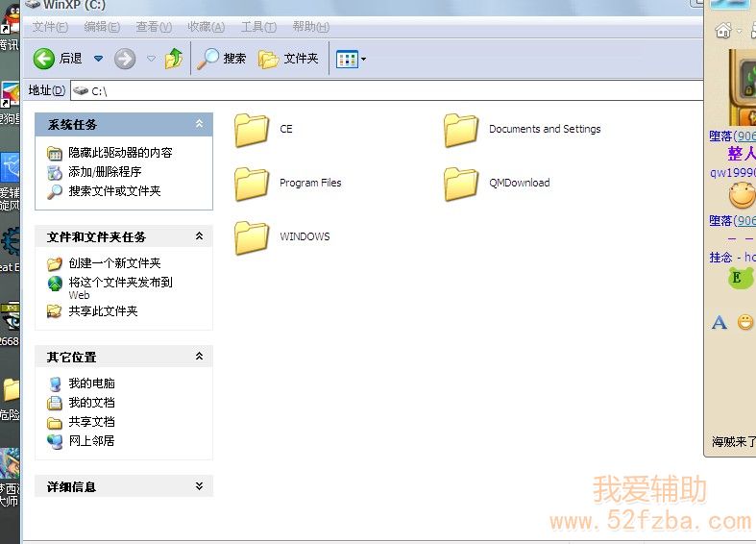
Task: Open the 帮助(H) menu
Action: (311, 27)
